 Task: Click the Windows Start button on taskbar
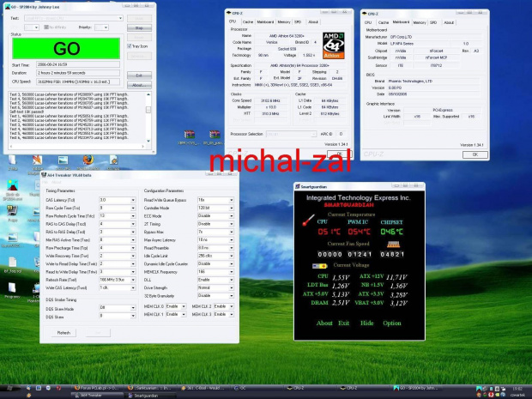pyautogui.click(x=9, y=393)
